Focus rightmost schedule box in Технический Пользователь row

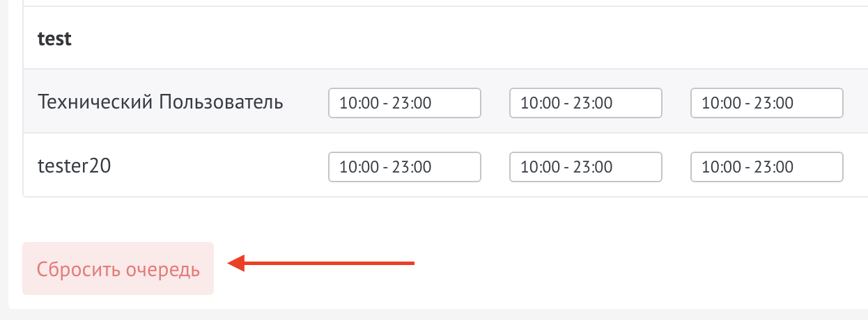point(766,103)
